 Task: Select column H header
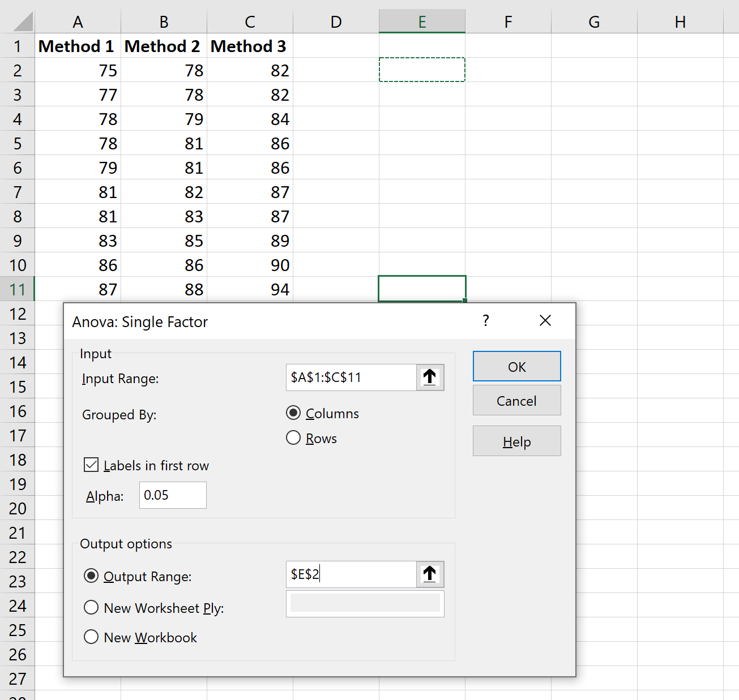681,22
